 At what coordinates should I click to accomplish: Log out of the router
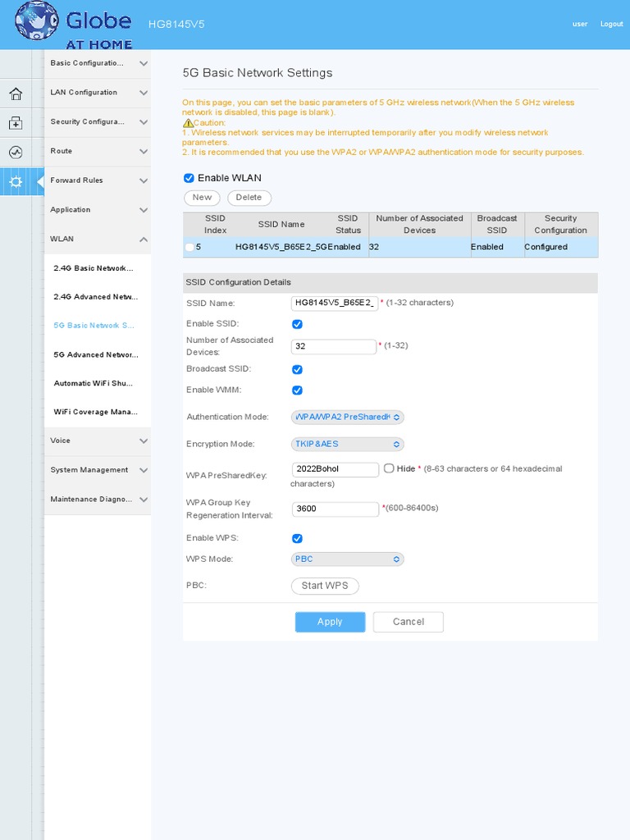tap(611, 24)
